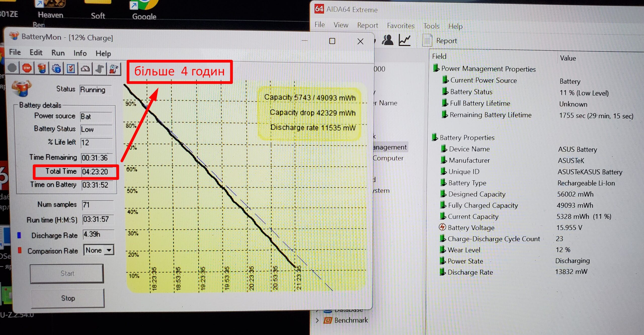
Task: Click the clock with red X icon
Action: coord(114,68)
